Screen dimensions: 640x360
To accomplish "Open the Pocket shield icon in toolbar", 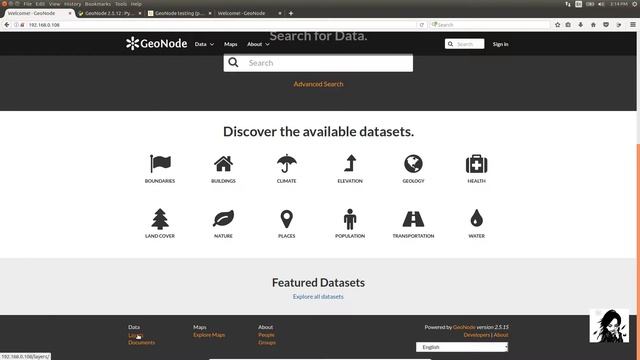I will [606, 25].
